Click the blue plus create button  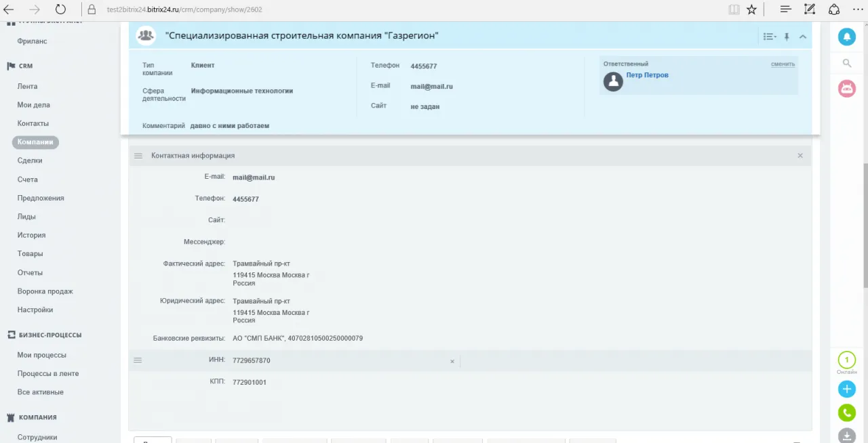point(846,389)
